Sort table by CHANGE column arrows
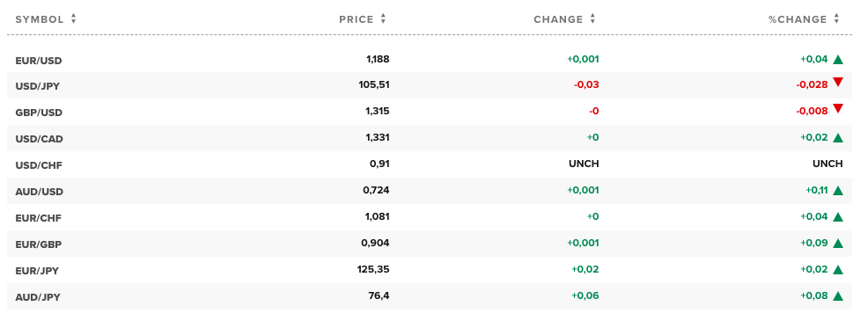Viewport: 868px width, 328px height. pyautogui.click(x=592, y=18)
